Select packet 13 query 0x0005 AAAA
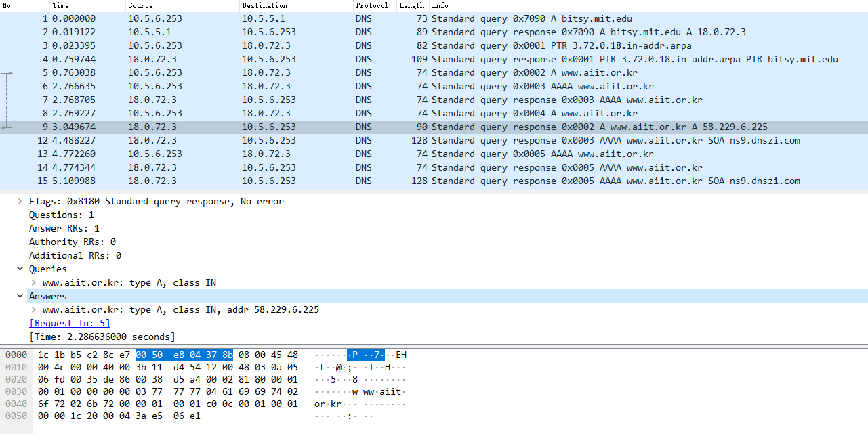This screenshot has width=868, height=434. 434,154
